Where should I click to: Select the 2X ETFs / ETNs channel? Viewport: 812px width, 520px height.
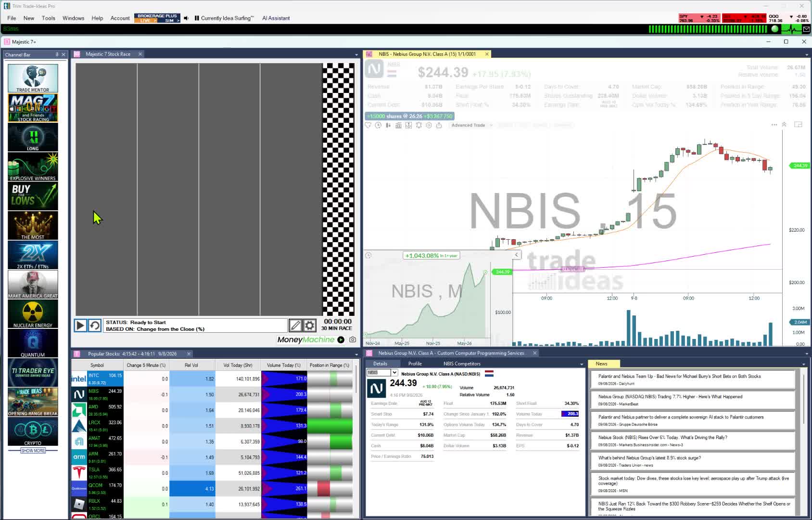[33, 255]
